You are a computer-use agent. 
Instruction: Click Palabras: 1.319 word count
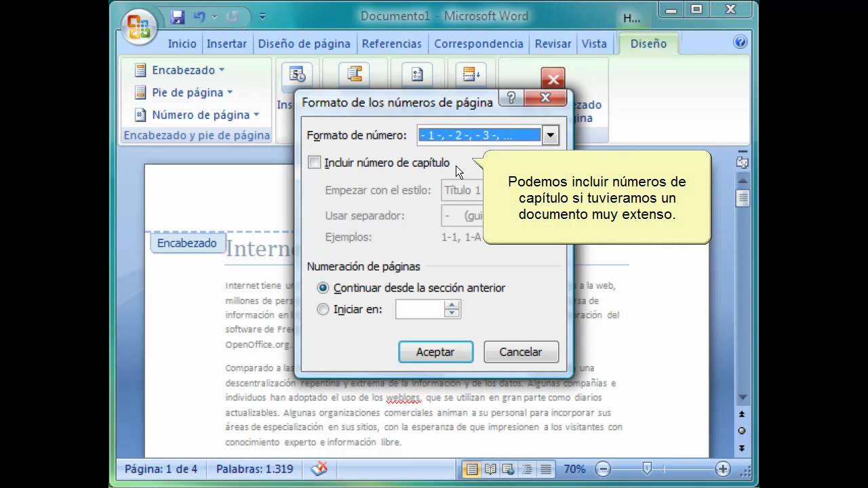tap(254, 468)
